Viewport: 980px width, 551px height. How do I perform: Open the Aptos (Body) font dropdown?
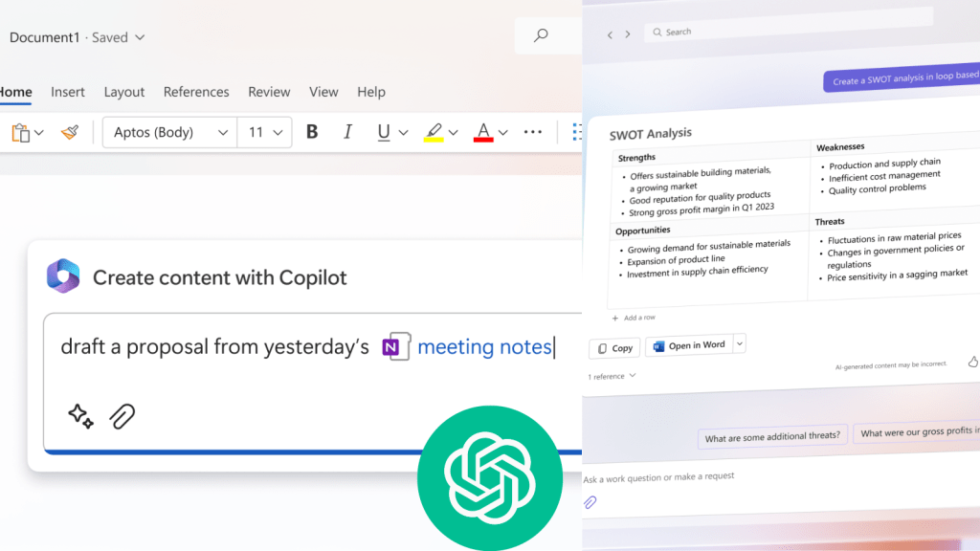(x=169, y=132)
